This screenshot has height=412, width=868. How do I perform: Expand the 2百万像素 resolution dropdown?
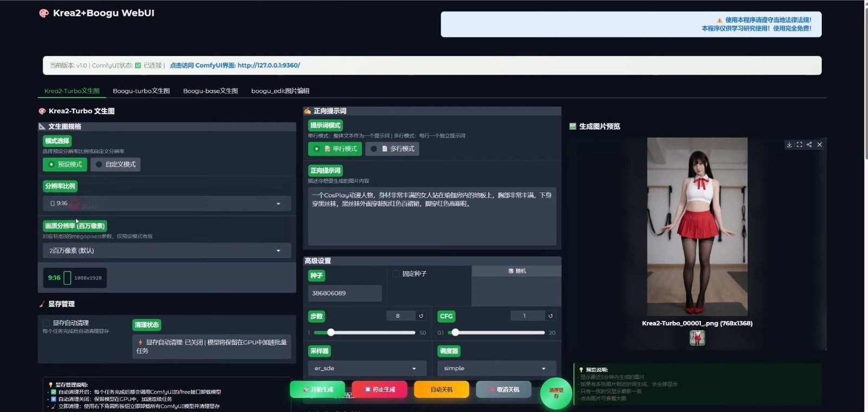coord(167,250)
